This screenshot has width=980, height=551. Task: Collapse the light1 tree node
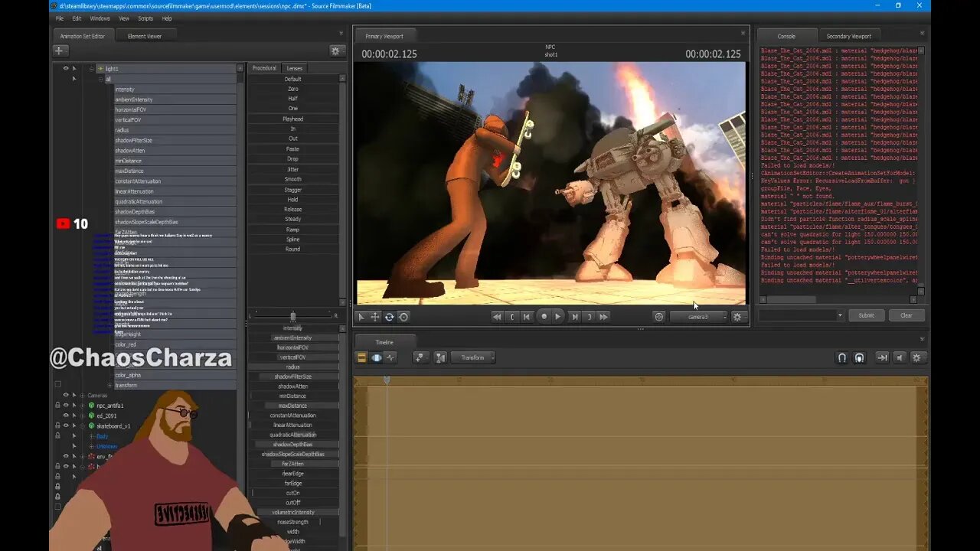point(92,69)
